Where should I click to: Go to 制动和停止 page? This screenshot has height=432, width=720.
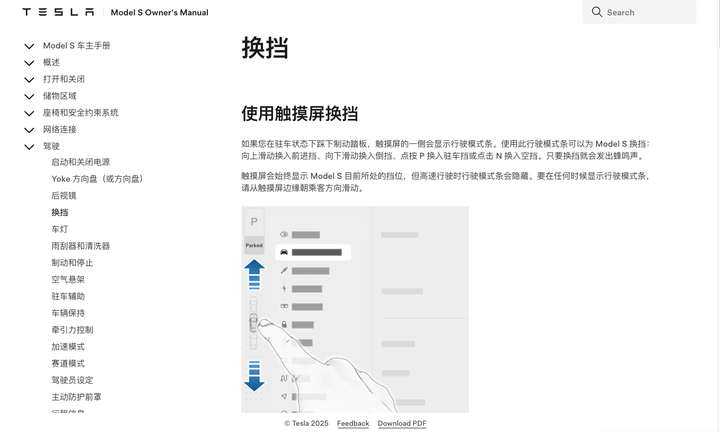point(72,263)
